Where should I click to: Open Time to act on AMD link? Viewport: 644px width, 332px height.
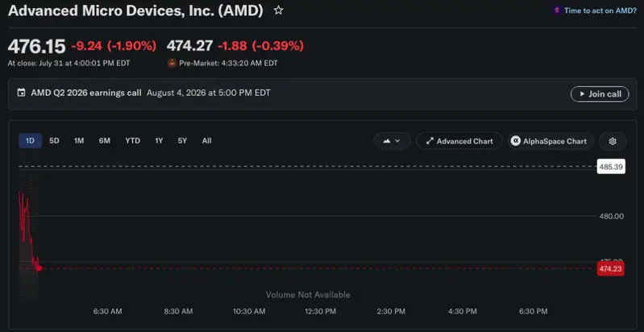pyautogui.click(x=600, y=10)
